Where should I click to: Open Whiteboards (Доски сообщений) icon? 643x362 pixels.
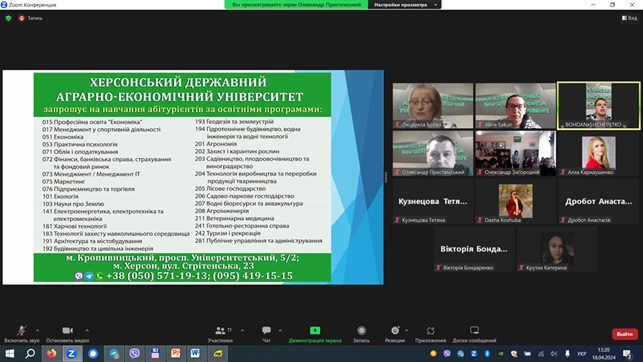coord(474,330)
